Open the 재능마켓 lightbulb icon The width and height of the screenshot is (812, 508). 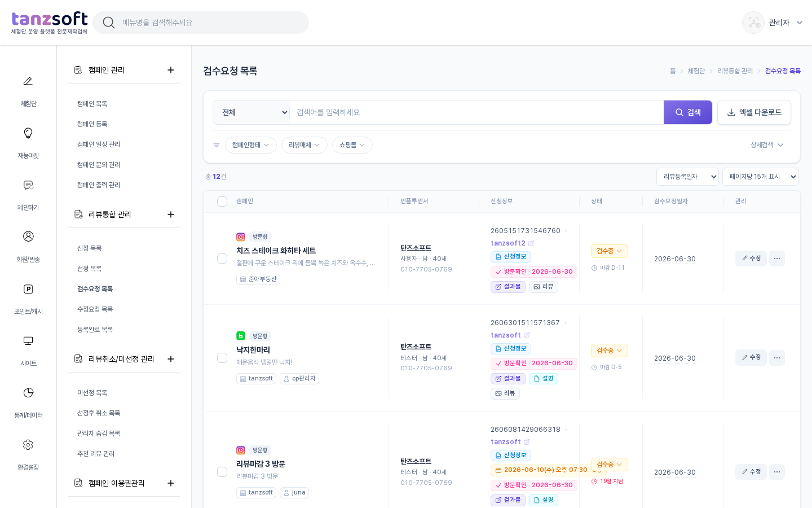(x=28, y=133)
